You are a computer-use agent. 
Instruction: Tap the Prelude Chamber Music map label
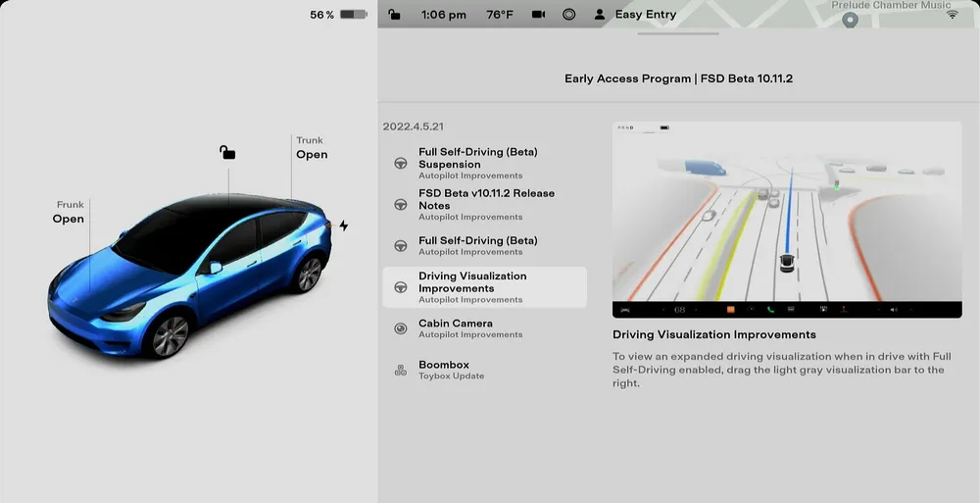(x=891, y=5)
